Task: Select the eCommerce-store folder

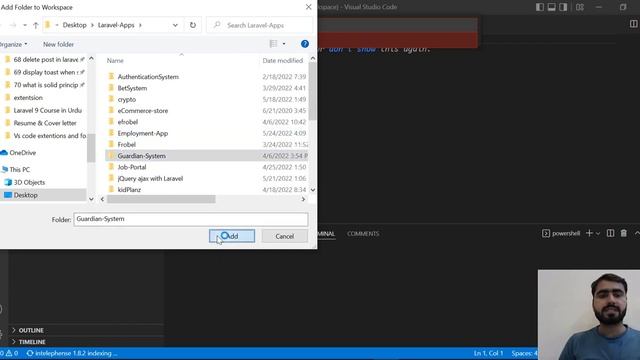Action: click(143, 111)
